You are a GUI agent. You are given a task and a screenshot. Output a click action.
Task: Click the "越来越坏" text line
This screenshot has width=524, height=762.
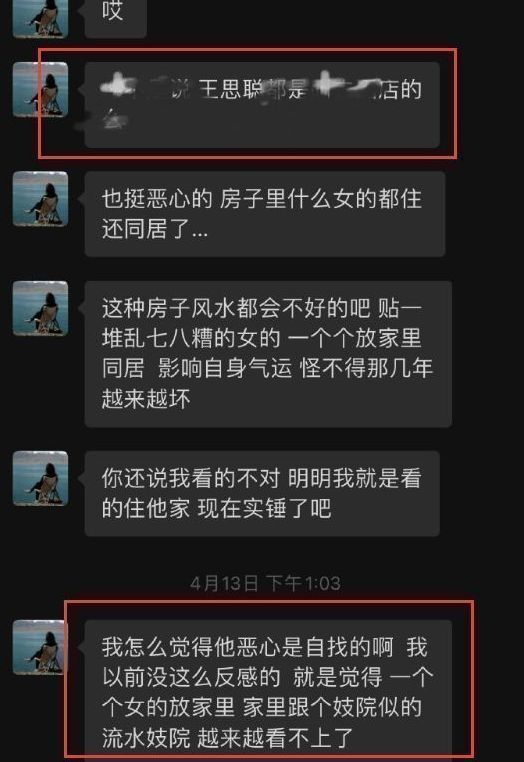tap(146, 398)
